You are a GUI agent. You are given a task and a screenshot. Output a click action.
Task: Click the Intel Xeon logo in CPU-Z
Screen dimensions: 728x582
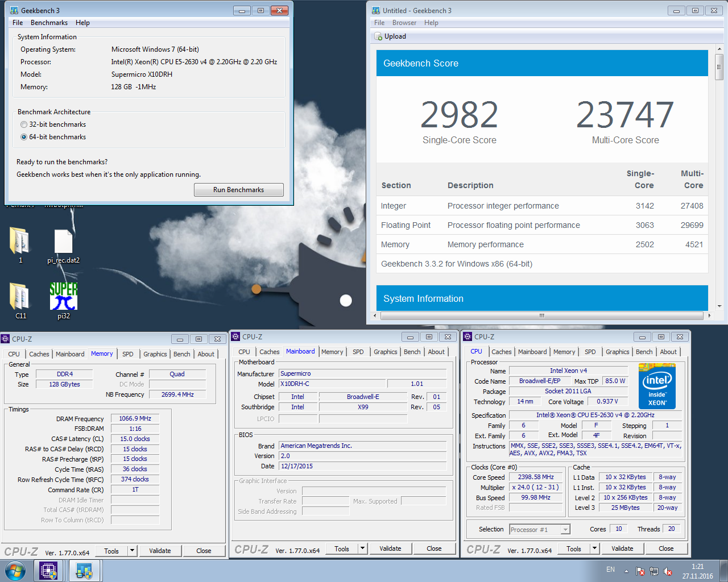(658, 385)
